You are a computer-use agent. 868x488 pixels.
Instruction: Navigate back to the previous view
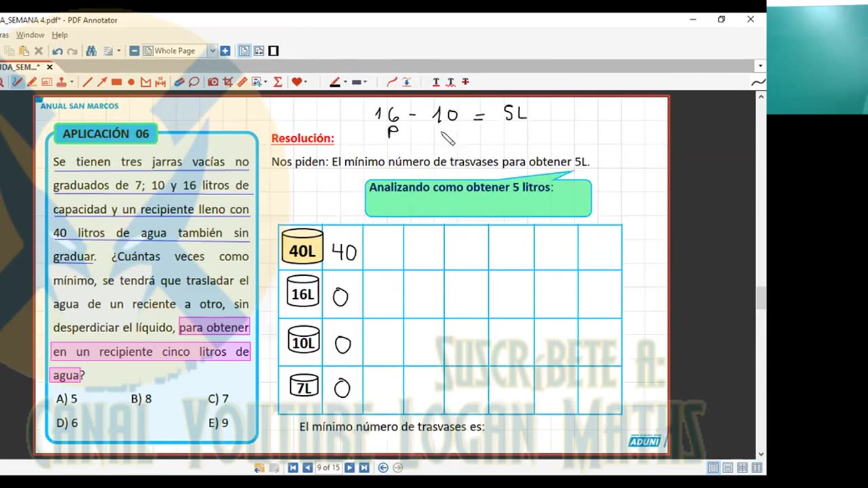383,468
